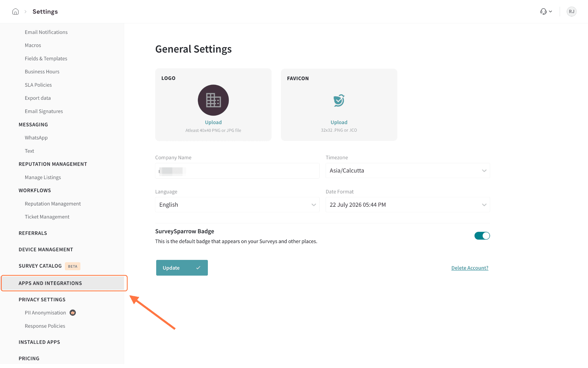Open Email Signatures settings
The width and height of the screenshot is (588, 368).
(44, 111)
